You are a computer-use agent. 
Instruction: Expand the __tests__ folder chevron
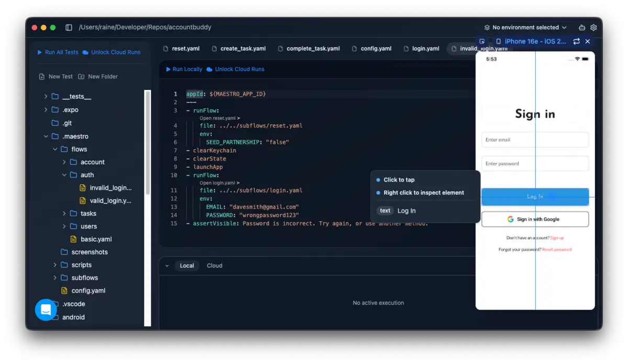point(46,96)
